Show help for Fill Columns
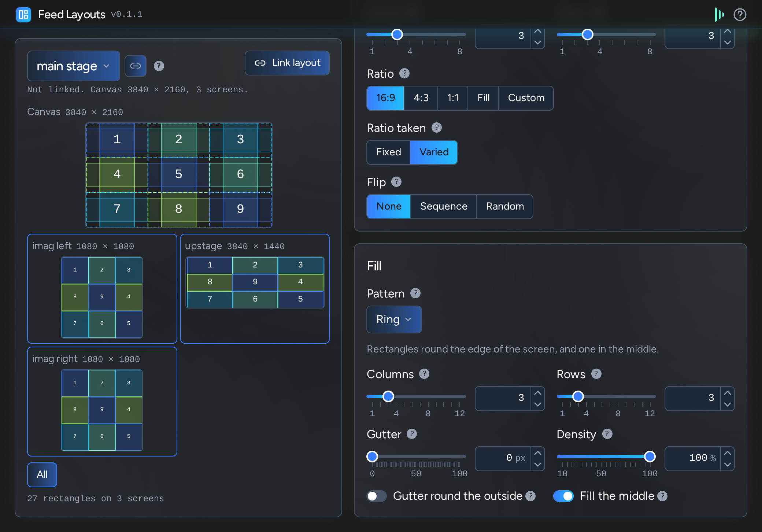 click(x=424, y=374)
